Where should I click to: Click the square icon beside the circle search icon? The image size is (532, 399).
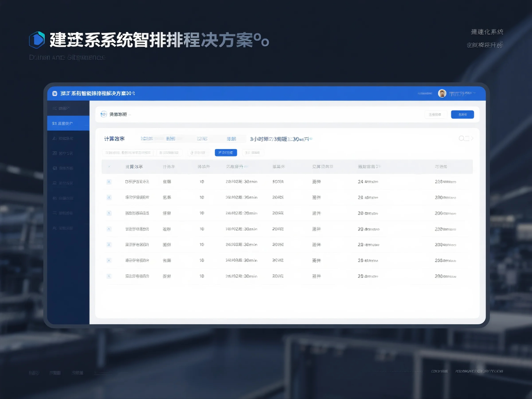(x=467, y=138)
